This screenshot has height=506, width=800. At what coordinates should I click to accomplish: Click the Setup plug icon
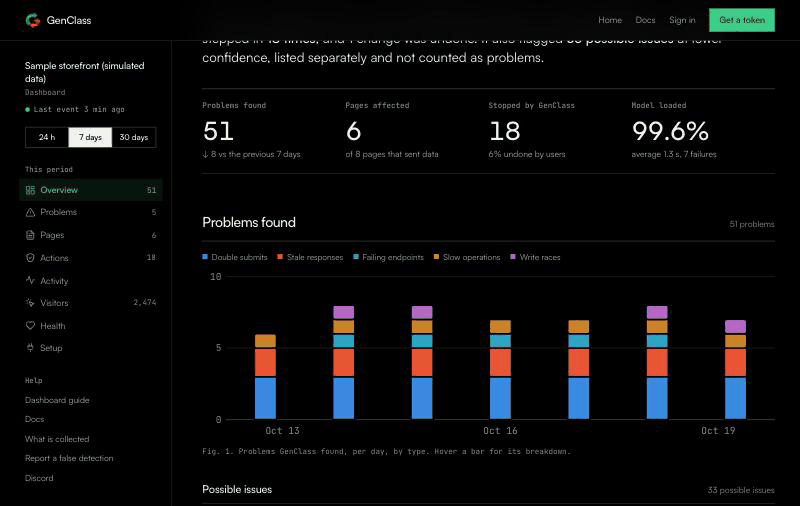(x=30, y=348)
